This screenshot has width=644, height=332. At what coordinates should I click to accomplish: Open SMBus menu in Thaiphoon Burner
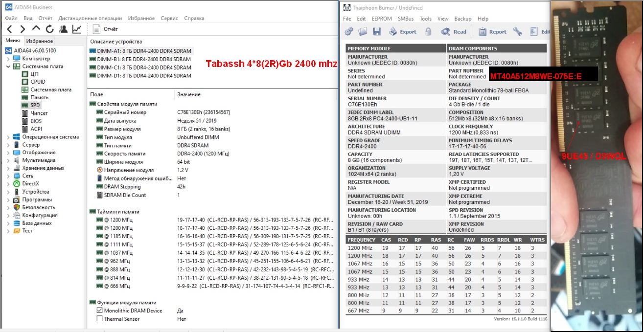click(405, 19)
